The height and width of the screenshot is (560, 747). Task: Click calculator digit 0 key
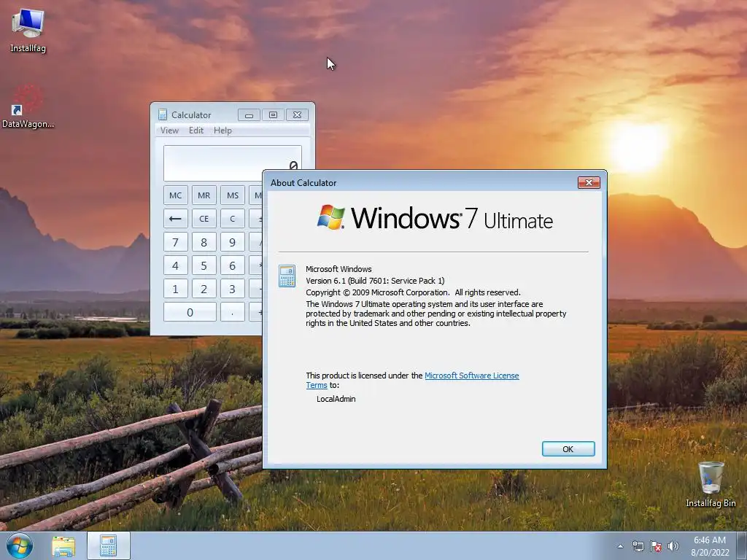[190, 312]
